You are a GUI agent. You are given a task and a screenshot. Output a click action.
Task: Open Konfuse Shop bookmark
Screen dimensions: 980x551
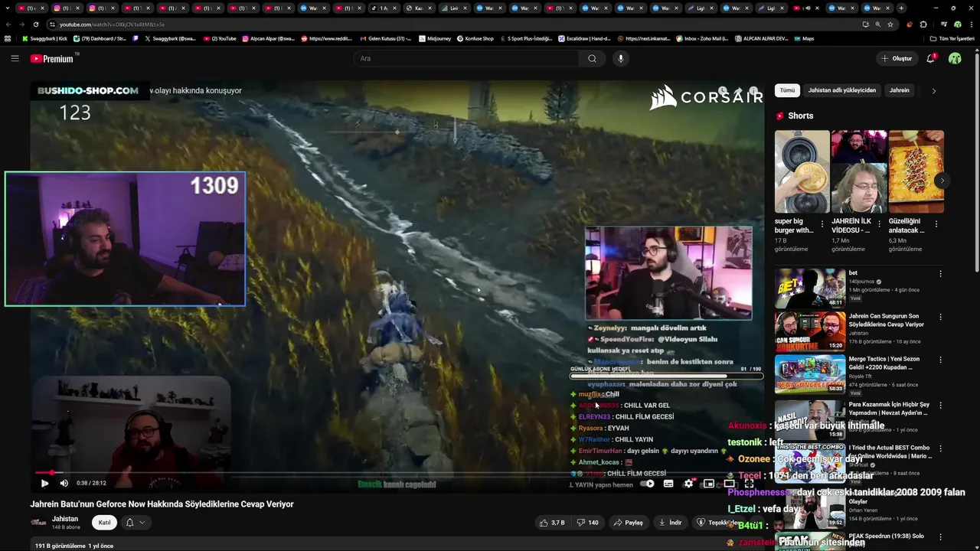click(475, 38)
